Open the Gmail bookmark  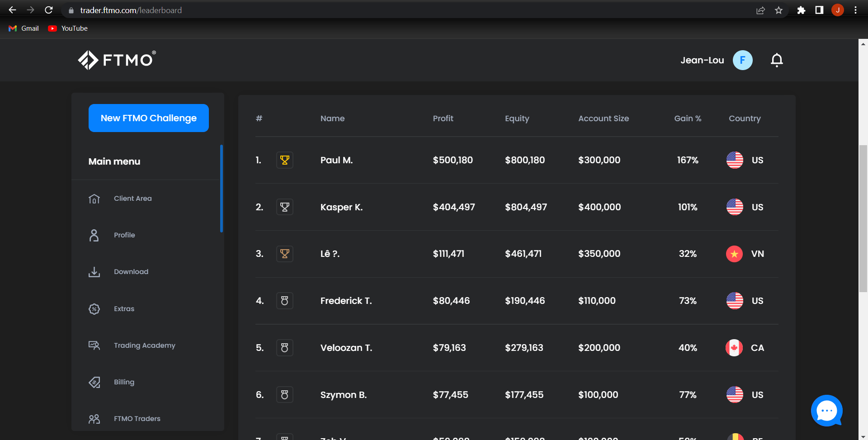point(23,28)
